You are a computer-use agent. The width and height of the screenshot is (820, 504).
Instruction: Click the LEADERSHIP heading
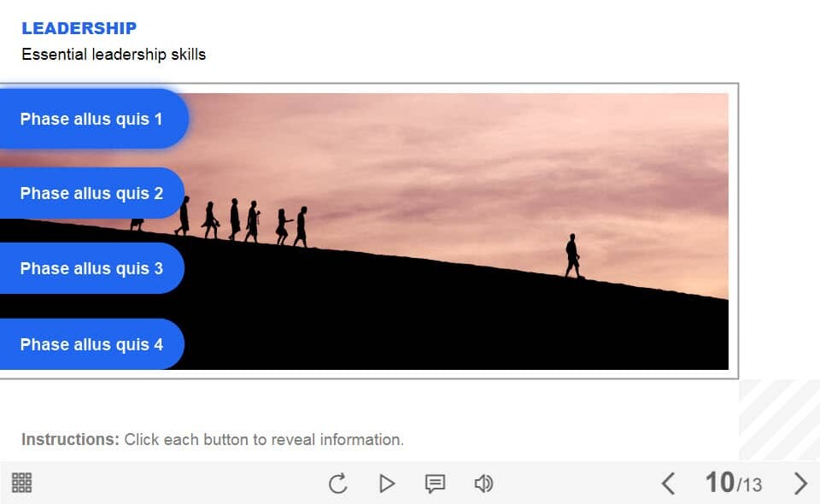(x=79, y=28)
